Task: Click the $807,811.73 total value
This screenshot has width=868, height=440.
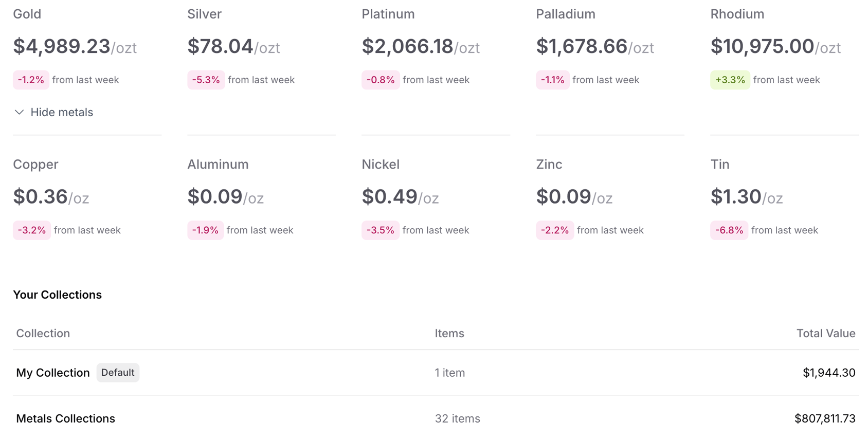Action: click(824, 418)
